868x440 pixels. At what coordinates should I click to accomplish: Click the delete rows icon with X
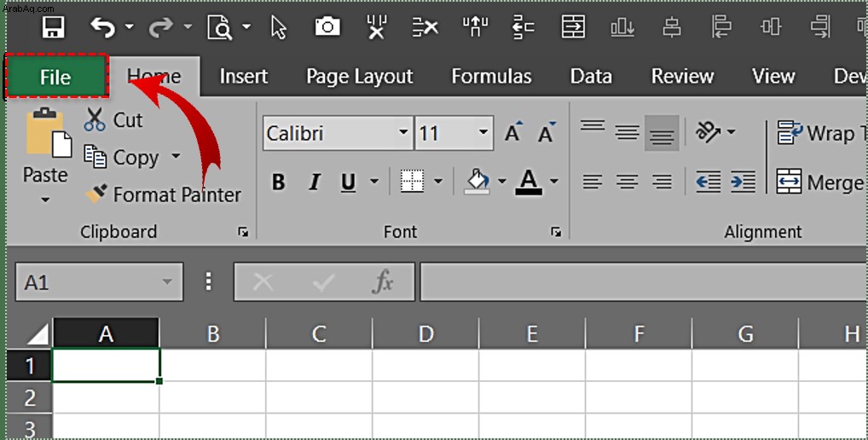(x=425, y=26)
